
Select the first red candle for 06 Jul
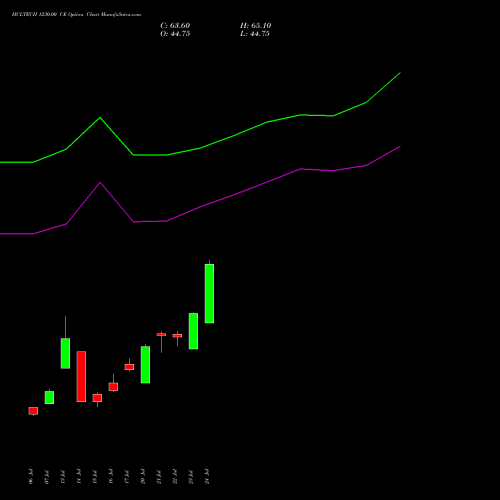coord(33,411)
